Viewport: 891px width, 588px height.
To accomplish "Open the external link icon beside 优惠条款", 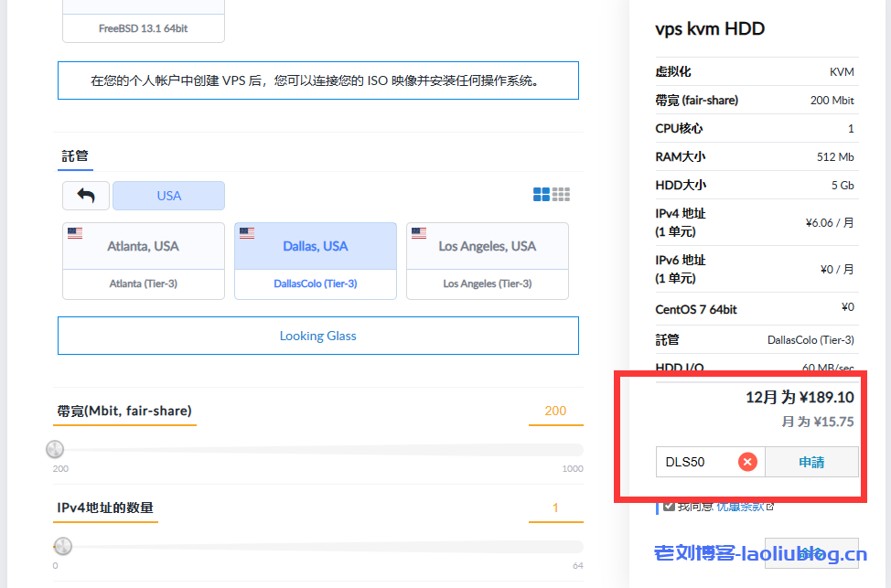I will [768, 505].
